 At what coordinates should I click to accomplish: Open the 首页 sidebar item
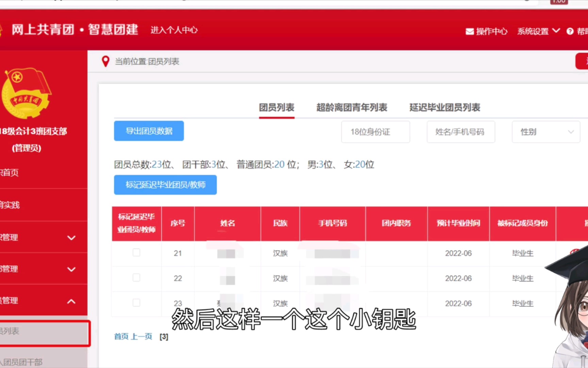click(x=44, y=172)
